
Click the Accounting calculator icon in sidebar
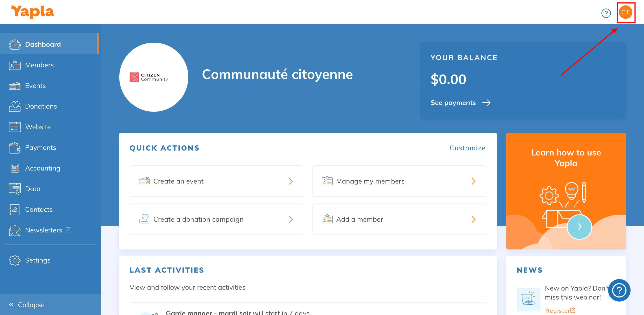tap(15, 168)
